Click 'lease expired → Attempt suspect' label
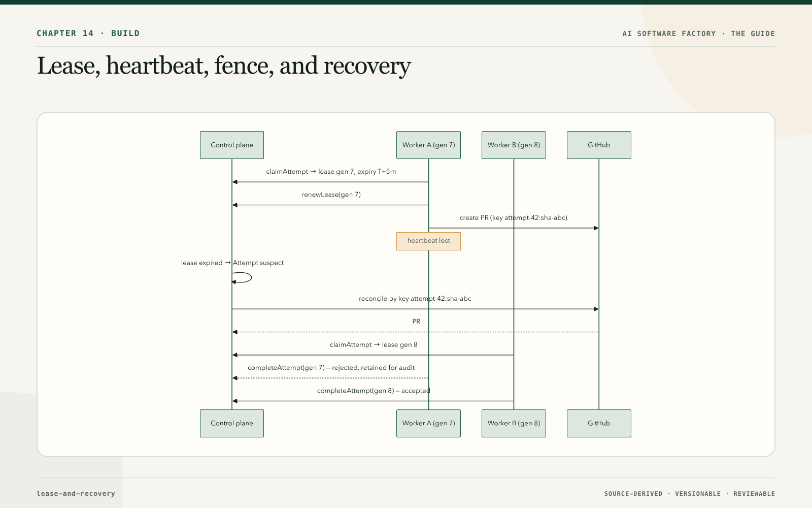 click(232, 263)
